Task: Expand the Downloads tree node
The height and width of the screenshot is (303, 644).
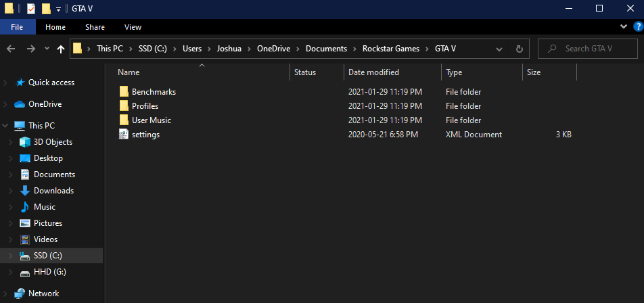Action: coord(11,191)
